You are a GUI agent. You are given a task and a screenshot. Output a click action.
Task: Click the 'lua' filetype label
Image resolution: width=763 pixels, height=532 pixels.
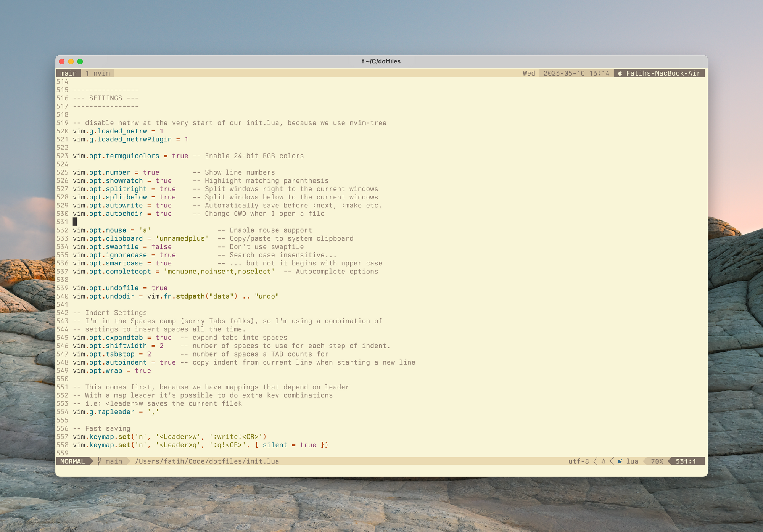(632, 461)
